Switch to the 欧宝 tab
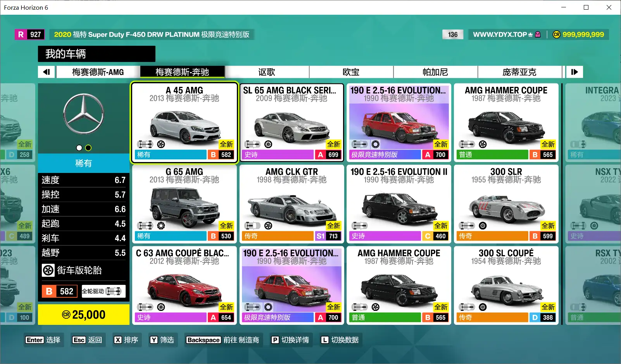This screenshot has height=364, width=621. (x=351, y=72)
